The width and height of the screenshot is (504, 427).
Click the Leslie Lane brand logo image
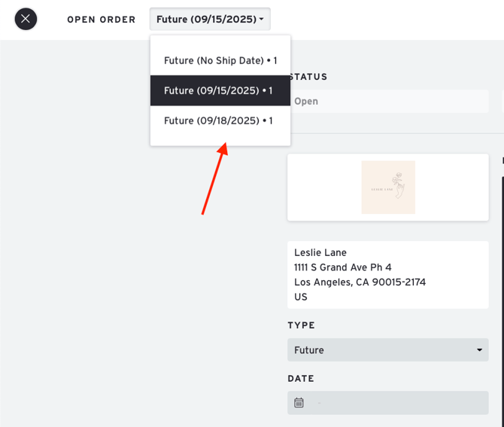coord(388,188)
